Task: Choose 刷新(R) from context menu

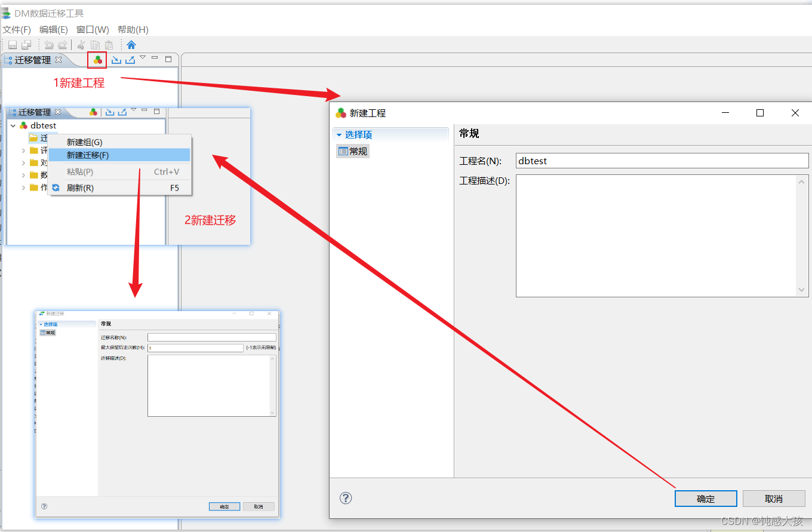Action: (x=119, y=187)
